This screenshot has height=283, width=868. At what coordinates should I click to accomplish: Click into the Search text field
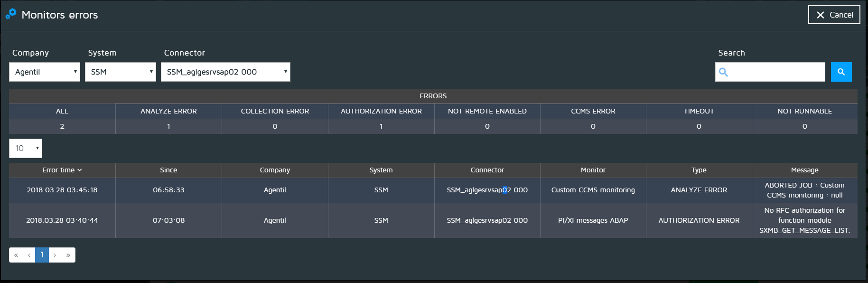776,72
